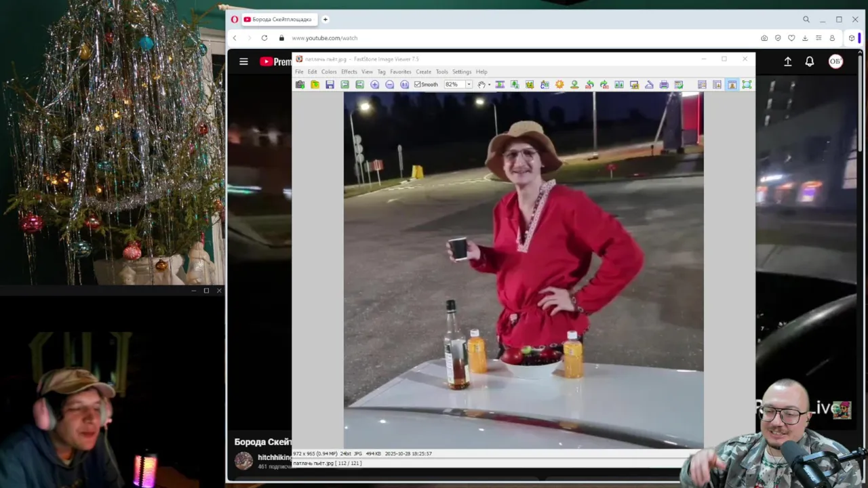868x488 pixels.
Task: Click the slideshow filmstrip icon
Action: (500, 85)
